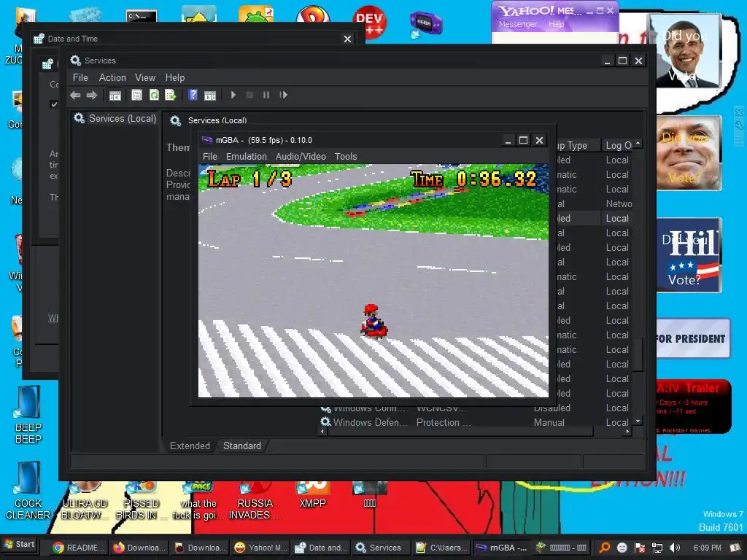The image size is (747, 560).
Task: Click the vertical scrollbar thumb in services list
Action: point(638,354)
